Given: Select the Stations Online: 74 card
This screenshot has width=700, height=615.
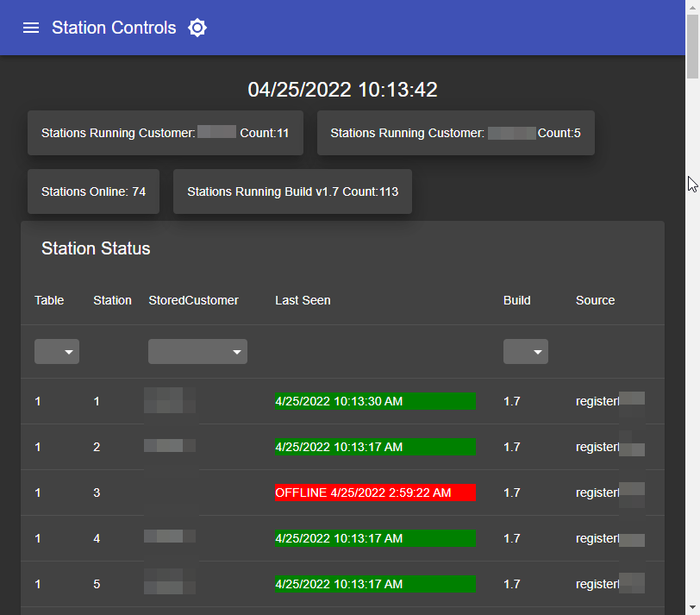Looking at the screenshot, I should pos(93,191).
